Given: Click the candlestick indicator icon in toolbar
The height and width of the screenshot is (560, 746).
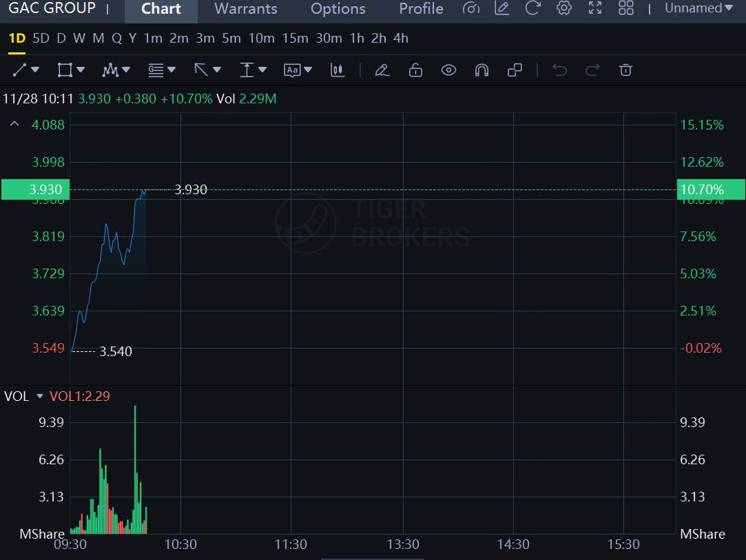Looking at the screenshot, I should pyautogui.click(x=338, y=70).
